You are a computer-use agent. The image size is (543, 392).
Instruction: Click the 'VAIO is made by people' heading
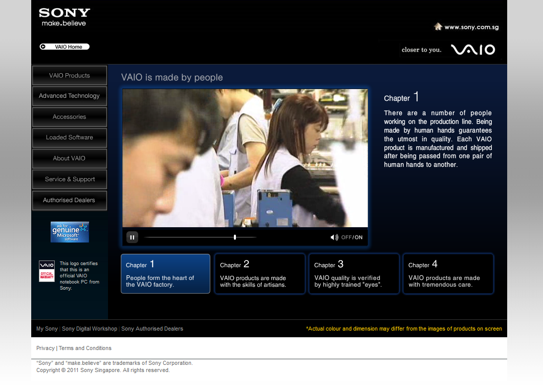pyautogui.click(x=172, y=77)
